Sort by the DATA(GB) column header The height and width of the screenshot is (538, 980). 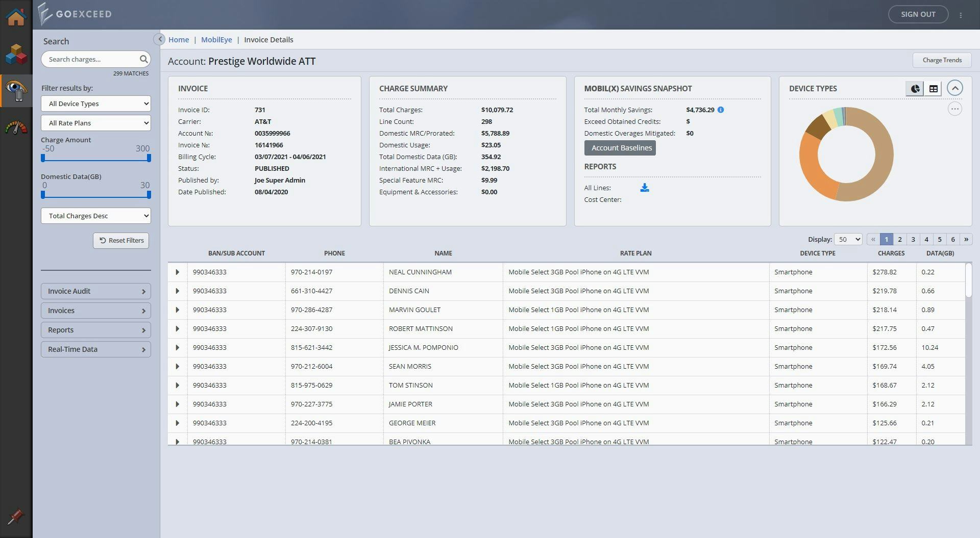(940, 253)
